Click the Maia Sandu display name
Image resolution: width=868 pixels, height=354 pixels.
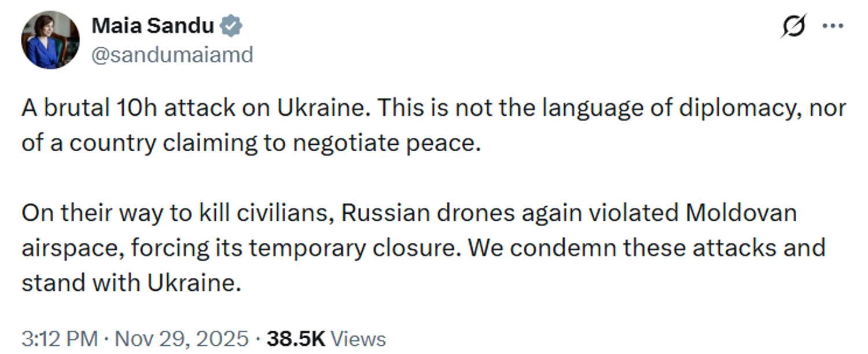pyautogui.click(x=153, y=27)
